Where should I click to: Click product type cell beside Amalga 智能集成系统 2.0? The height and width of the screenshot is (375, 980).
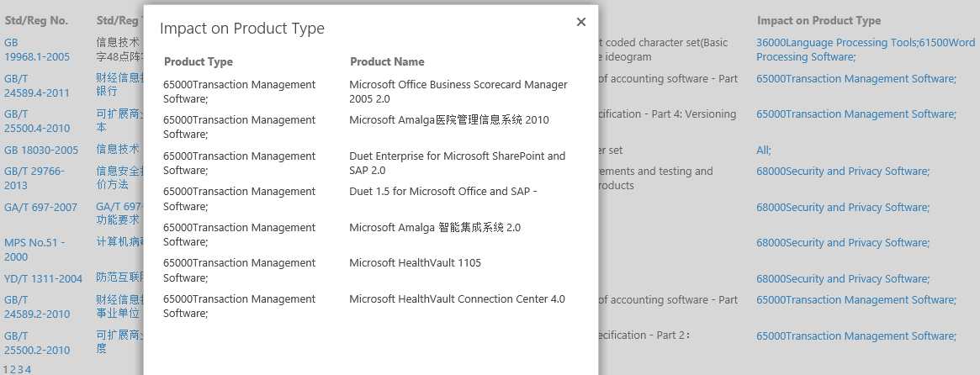[x=240, y=235]
